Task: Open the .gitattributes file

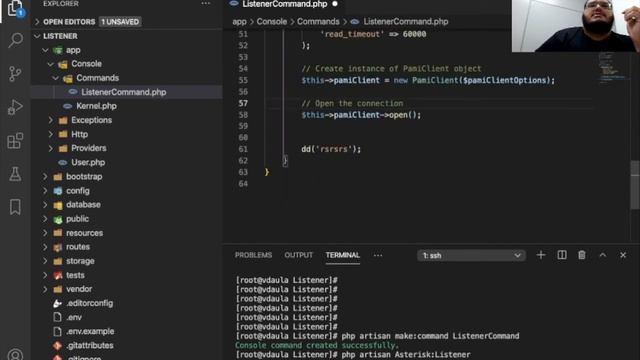Action: click(90, 345)
